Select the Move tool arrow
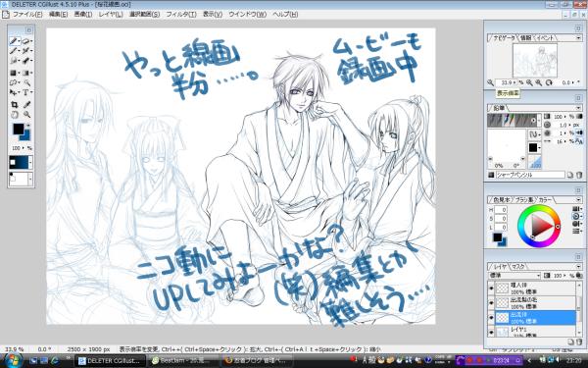This screenshot has height=368, width=588. coord(13,92)
